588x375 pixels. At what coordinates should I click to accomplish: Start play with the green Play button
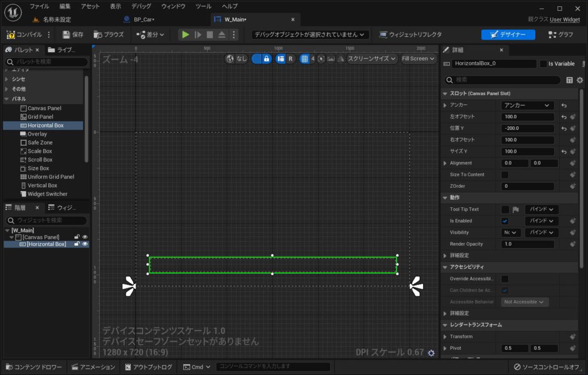pyautogui.click(x=185, y=34)
